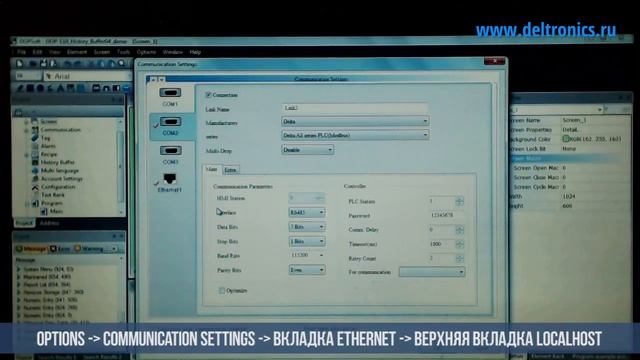Click the Program tree icon
Viewport: 640px width, 360px height.
pyautogui.click(x=35, y=203)
